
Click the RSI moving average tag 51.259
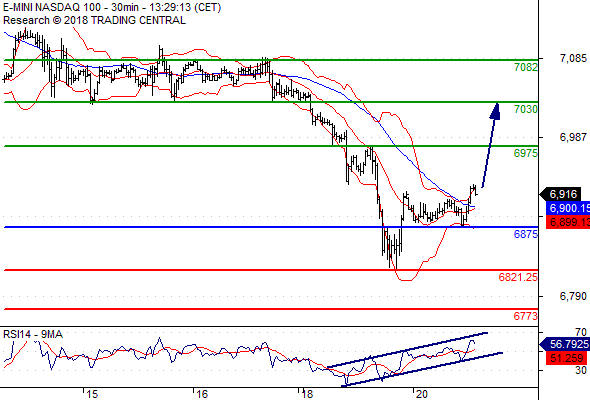click(567, 357)
